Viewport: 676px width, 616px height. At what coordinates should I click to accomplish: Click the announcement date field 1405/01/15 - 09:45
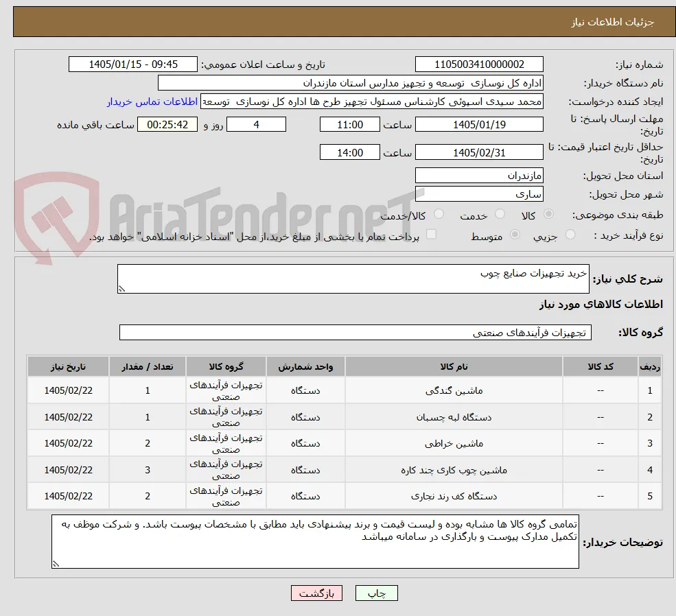pyautogui.click(x=132, y=64)
